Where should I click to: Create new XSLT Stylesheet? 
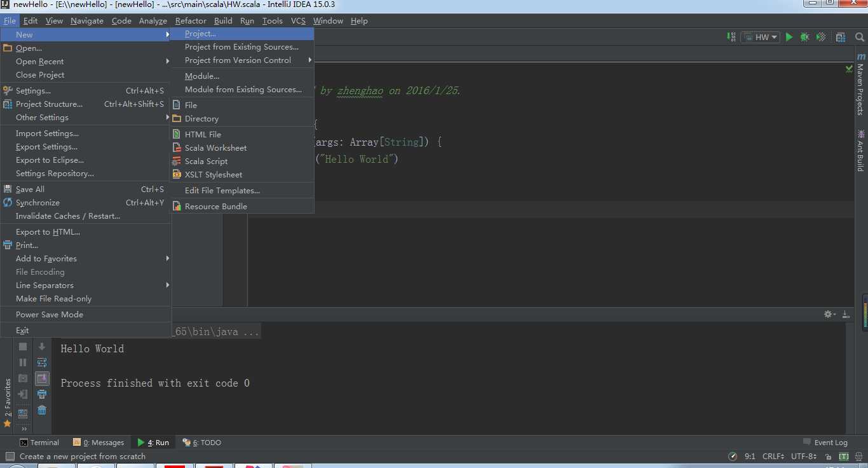[242, 175]
